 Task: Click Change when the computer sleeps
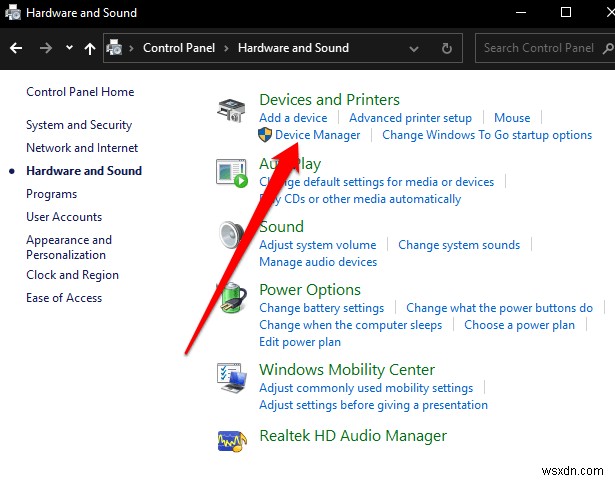[350, 325]
